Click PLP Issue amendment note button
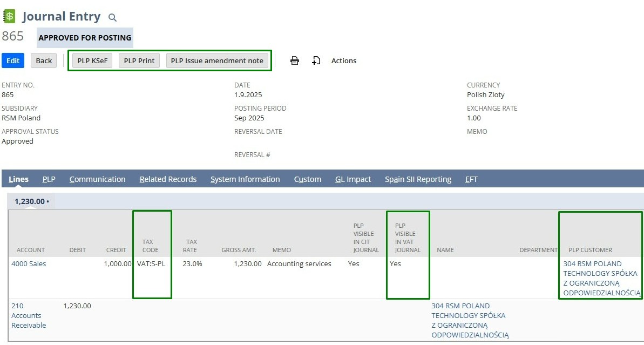 [217, 60]
